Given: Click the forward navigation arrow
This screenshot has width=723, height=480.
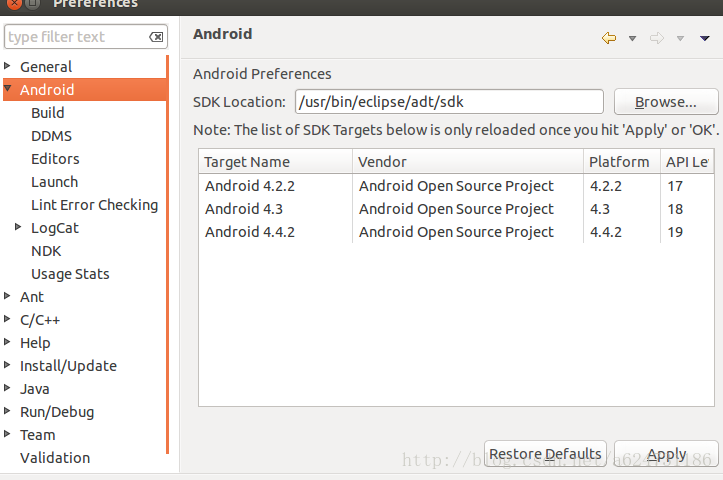Looking at the screenshot, I should [657, 38].
